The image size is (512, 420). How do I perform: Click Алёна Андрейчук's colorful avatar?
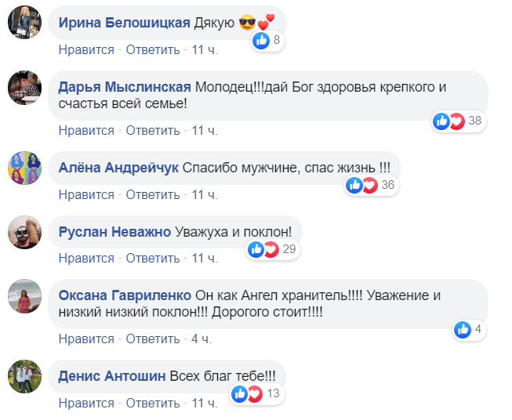click(x=24, y=167)
